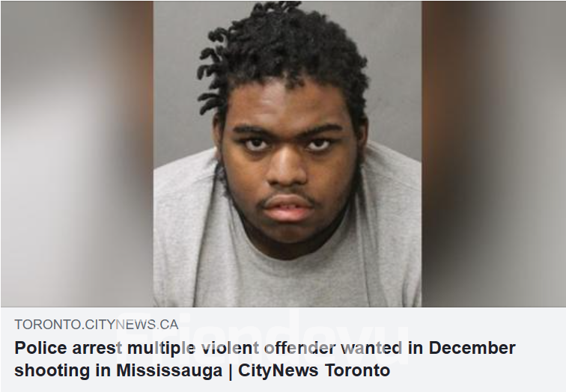Click the blurred left side of preview image
Screen dimensions: 566x392
tap(77, 154)
